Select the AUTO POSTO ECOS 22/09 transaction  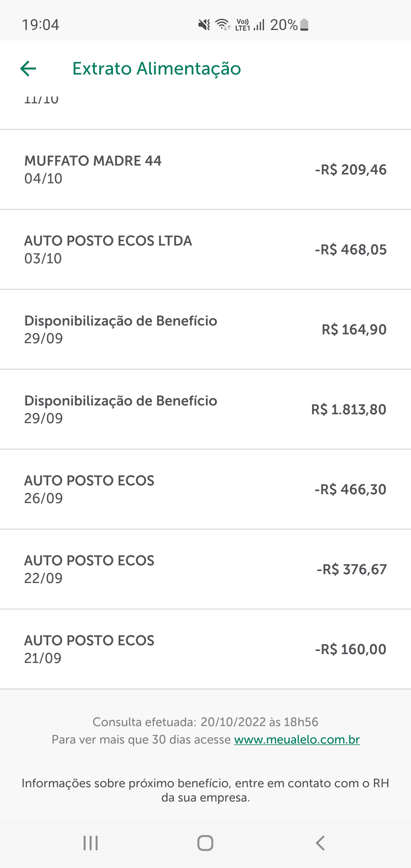(205, 569)
